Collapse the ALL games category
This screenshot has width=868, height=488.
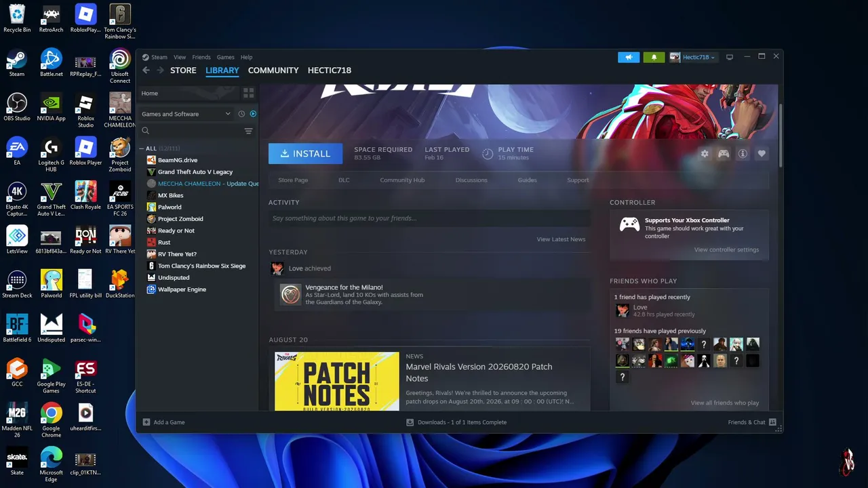(142, 148)
